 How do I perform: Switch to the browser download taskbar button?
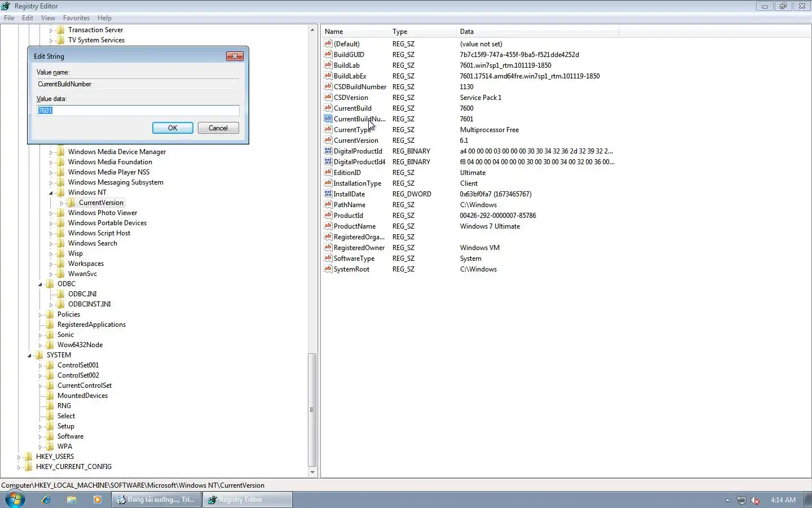(156, 500)
